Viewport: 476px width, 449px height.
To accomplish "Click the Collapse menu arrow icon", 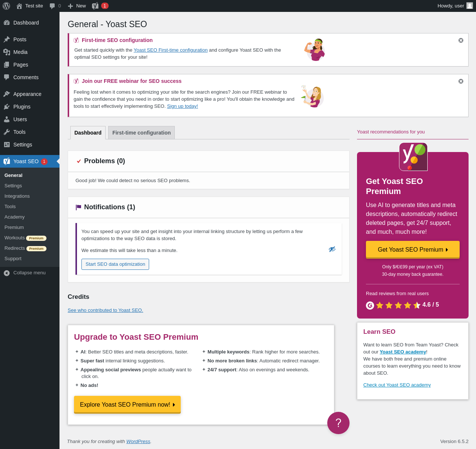I will [x=7, y=273].
